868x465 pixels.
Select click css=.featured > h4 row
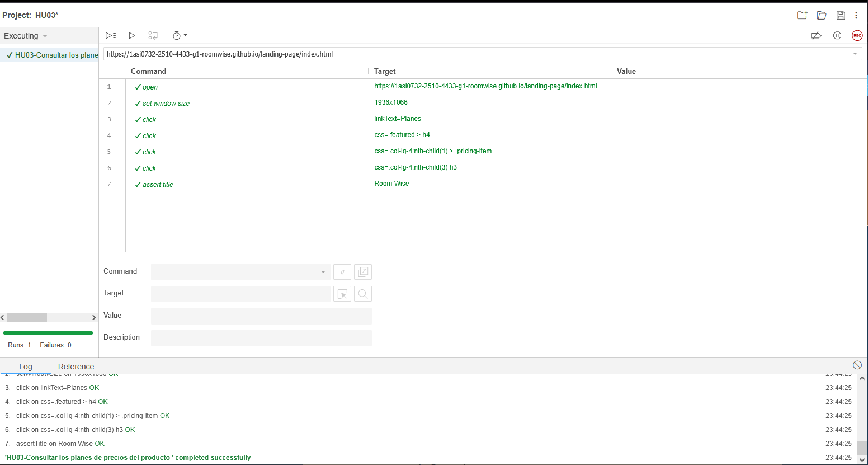coord(483,135)
